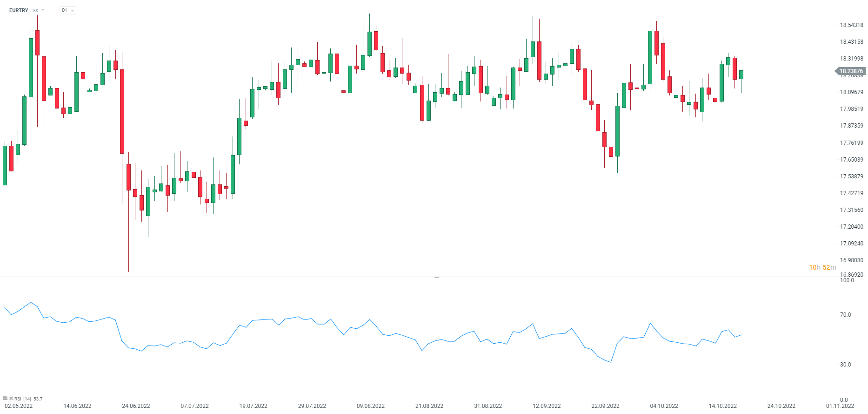
Task: Remove the RSI indicator with X icon
Action: pos(11,398)
